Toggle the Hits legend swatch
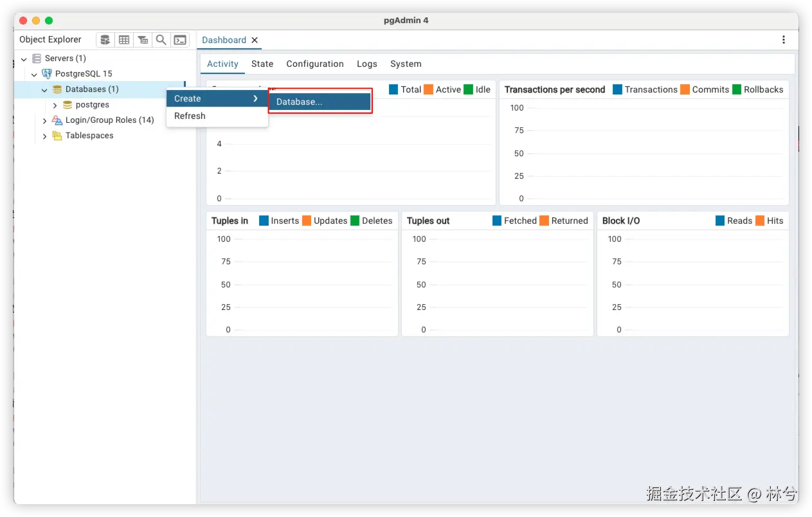Viewport: 812px width, 517px height. [x=760, y=221]
